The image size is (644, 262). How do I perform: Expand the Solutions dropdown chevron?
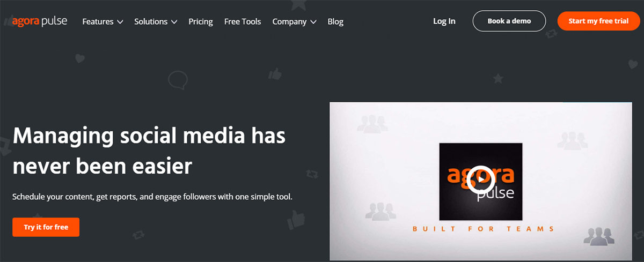pyautogui.click(x=174, y=22)
